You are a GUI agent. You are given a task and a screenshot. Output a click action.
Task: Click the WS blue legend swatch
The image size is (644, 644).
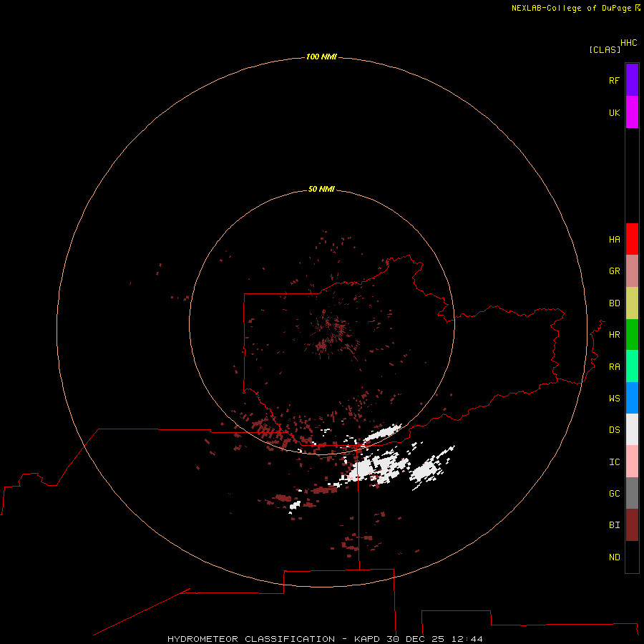(632, 398)
